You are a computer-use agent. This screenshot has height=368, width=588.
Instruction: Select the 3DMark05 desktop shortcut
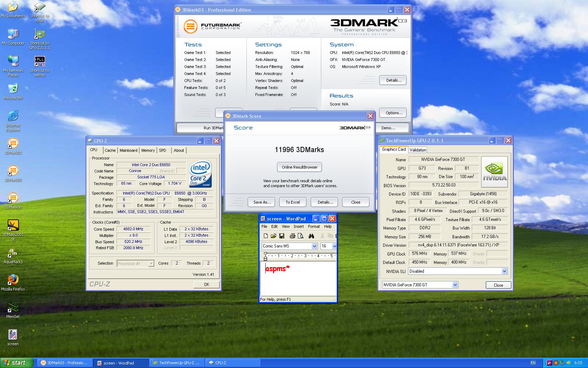pos(13,173)
